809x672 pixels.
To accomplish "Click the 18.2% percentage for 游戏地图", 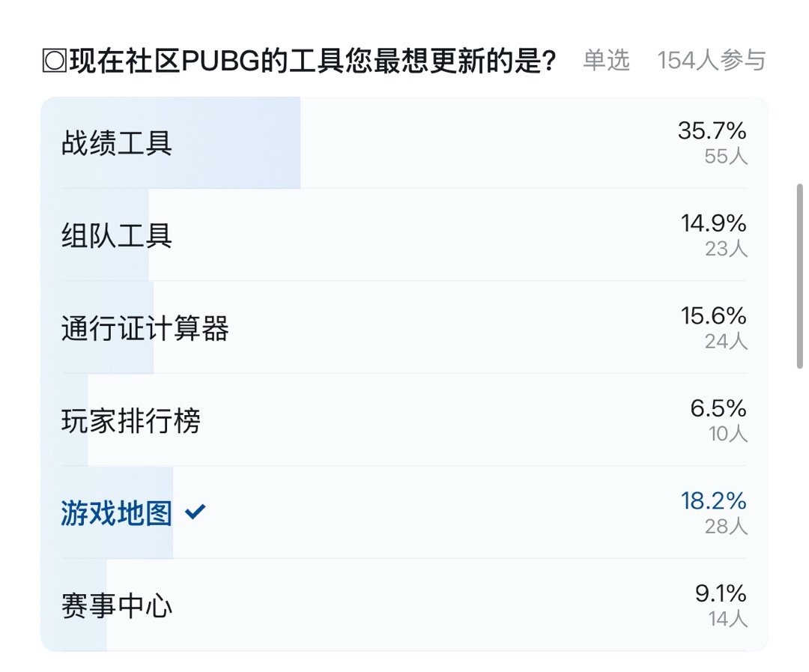I will (x=714, y=500).
